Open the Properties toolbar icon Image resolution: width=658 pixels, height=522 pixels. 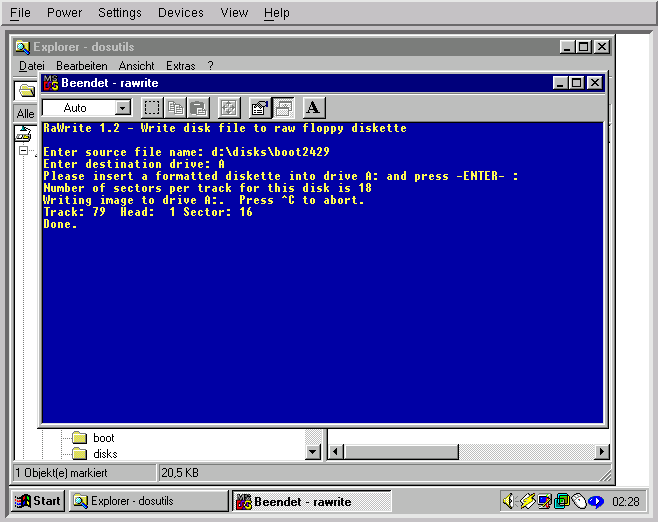coord(260,108)
